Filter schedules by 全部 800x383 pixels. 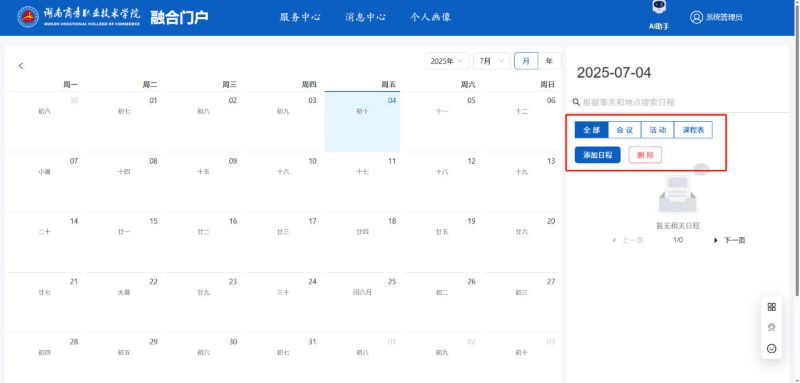(591, 130)
